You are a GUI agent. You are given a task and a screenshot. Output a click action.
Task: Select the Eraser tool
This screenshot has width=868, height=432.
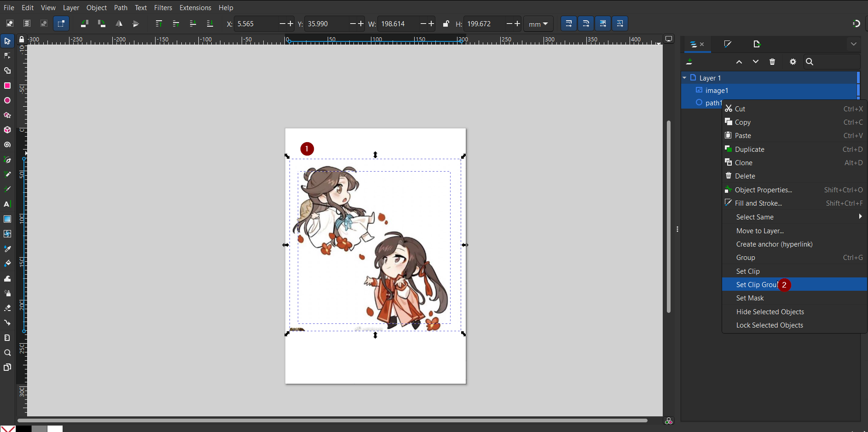point(7,308)
